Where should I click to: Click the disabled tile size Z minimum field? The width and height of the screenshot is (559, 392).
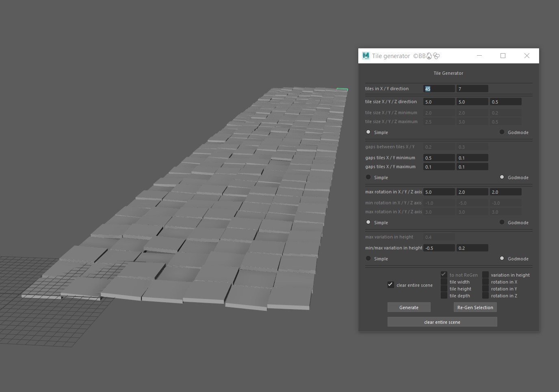coord(506,113)
